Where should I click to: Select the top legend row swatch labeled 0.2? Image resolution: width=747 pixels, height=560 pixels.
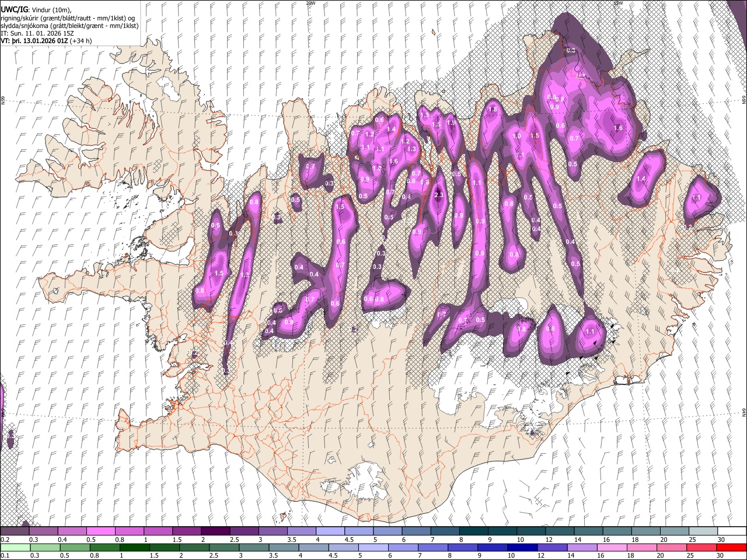click(x=15, y=531)
